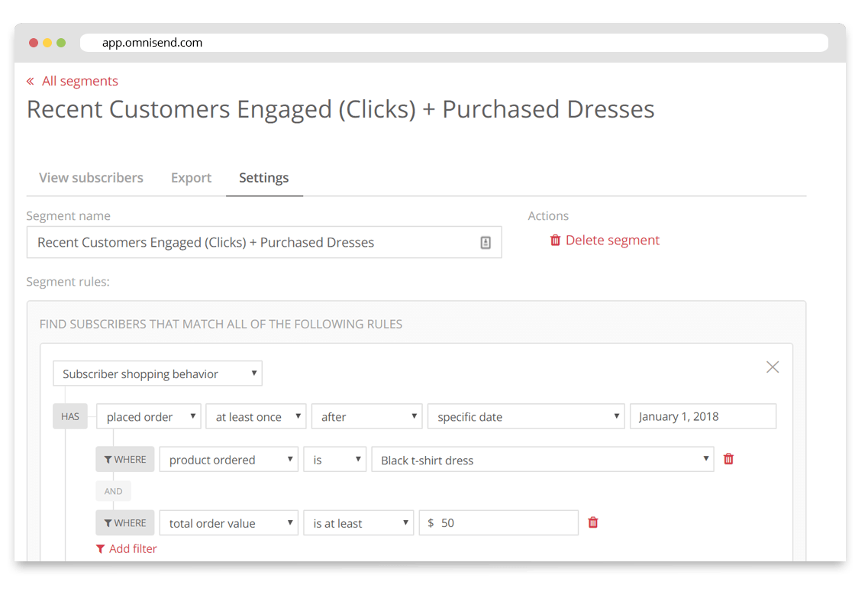Click the red browser window dot
Viewport: 868px width, 598px height.
[34, 43]
